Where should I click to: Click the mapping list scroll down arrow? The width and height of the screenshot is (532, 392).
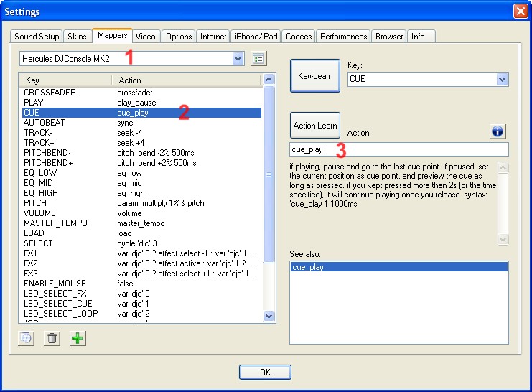coord(269,315)
